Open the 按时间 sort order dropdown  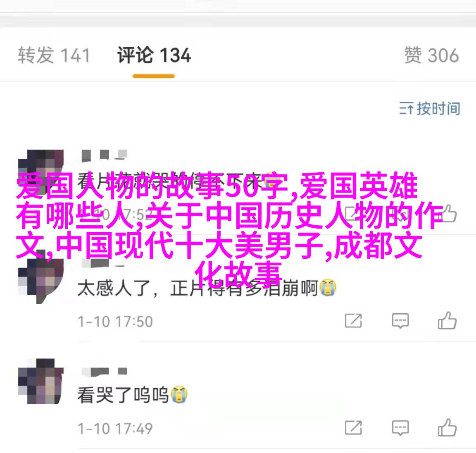[x=430, y=108]
